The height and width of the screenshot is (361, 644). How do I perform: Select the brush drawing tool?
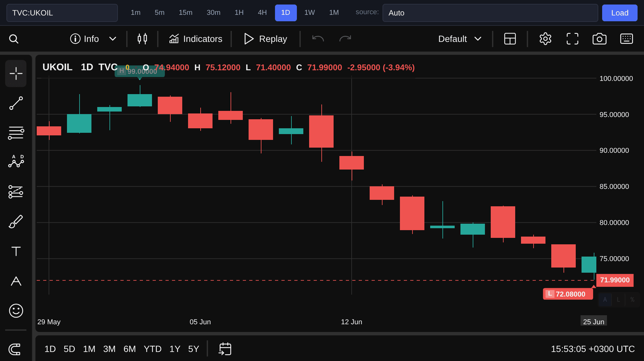(16, 221)
